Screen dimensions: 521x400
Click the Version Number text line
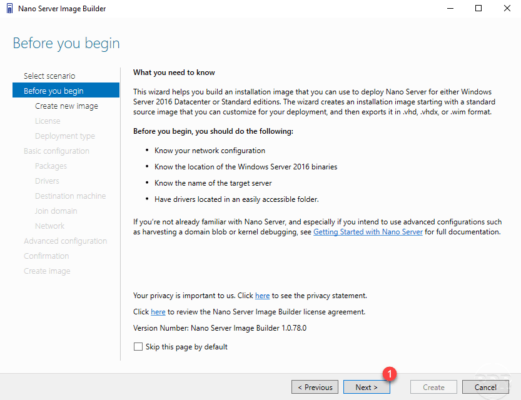tap(220, 328)
